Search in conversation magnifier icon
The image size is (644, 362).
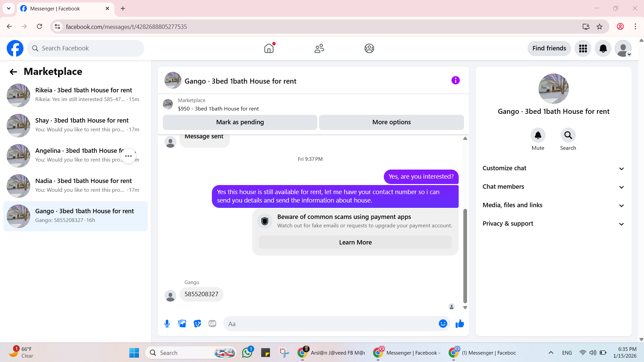(568, 135)
